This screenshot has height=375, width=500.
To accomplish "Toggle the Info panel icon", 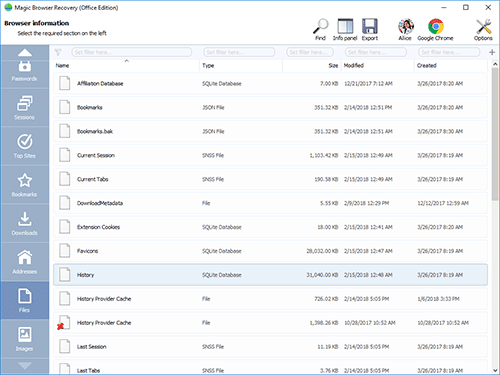I will 345,30.
